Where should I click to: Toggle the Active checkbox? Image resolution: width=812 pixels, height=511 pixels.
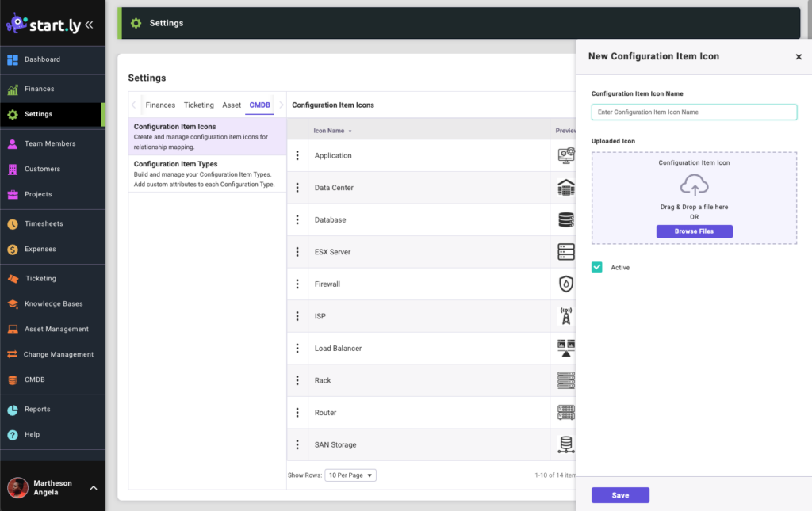(597, 268)
